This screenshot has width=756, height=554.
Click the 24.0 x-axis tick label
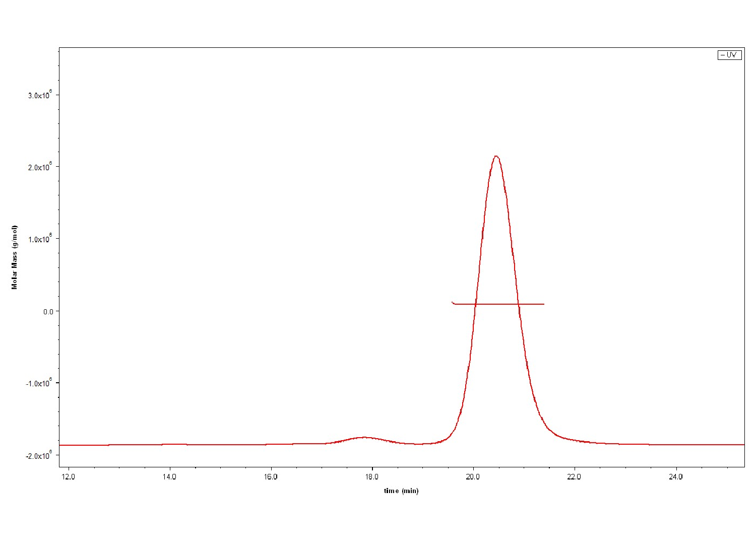[x=675, y=477]
